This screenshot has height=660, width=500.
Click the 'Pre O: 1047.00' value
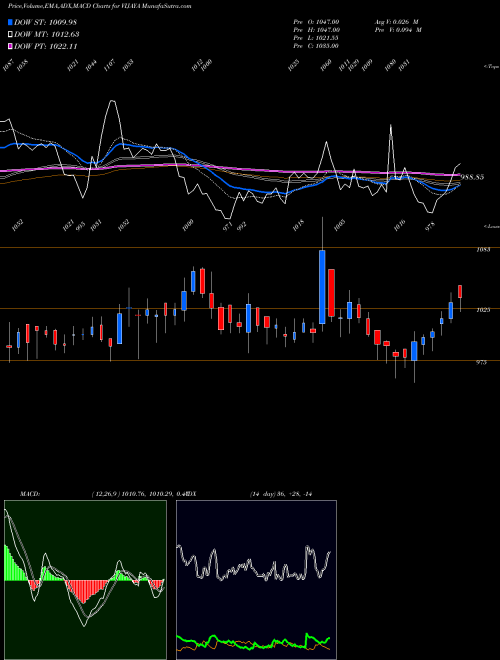[316, 21]
